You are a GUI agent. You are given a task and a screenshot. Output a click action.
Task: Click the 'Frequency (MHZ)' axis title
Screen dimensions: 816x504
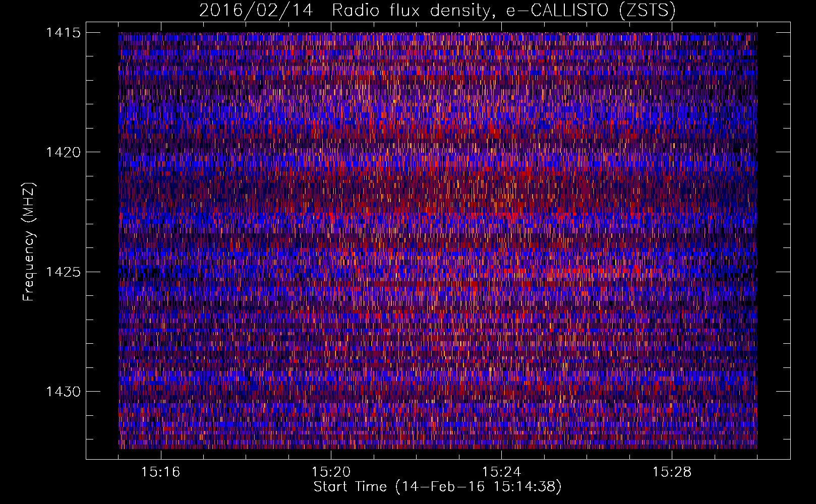tap(29, 241)
